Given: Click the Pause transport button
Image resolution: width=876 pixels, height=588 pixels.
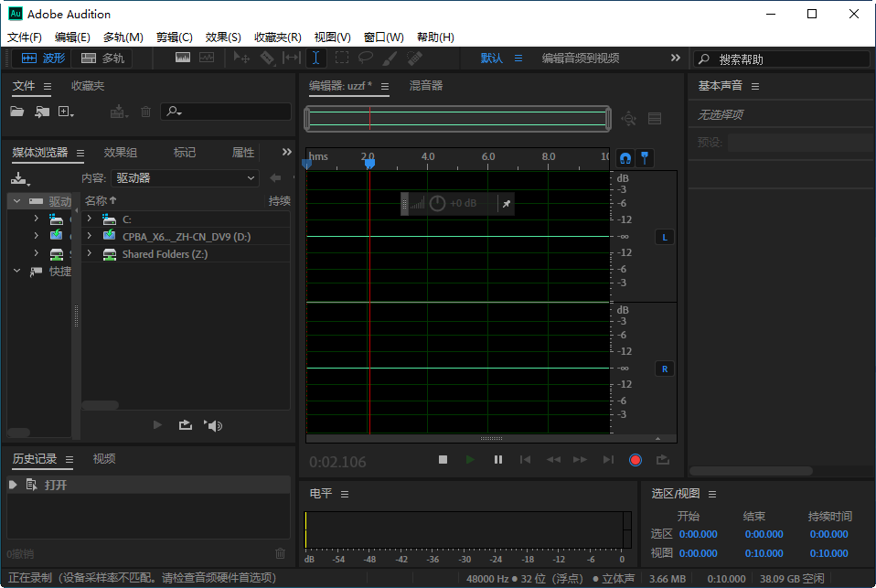Looking at the screenshot, I should 497,459.
